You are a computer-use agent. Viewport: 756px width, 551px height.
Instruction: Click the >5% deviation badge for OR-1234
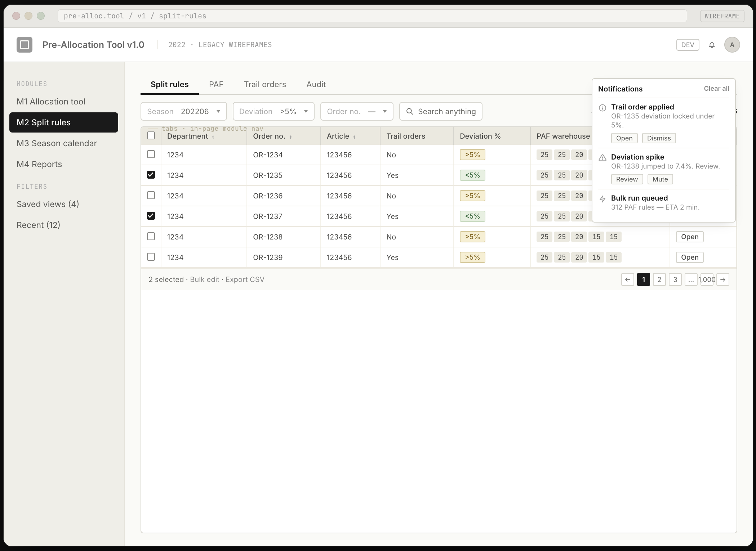[472, 155]
